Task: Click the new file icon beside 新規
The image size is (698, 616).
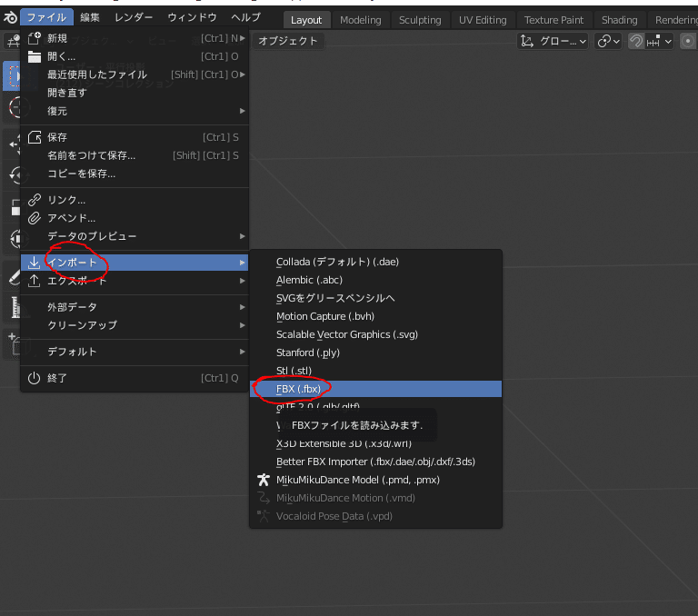Action: [x=35, y=38]
